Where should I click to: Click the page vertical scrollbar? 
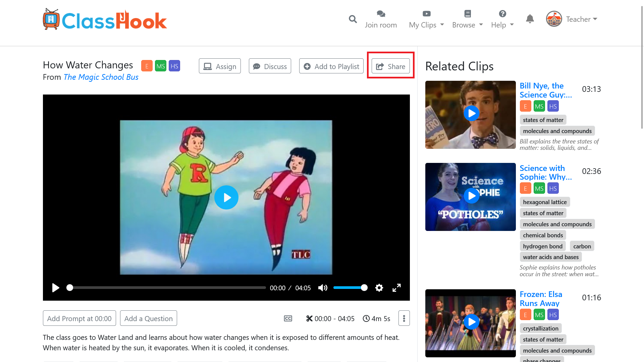coord(642,67)
